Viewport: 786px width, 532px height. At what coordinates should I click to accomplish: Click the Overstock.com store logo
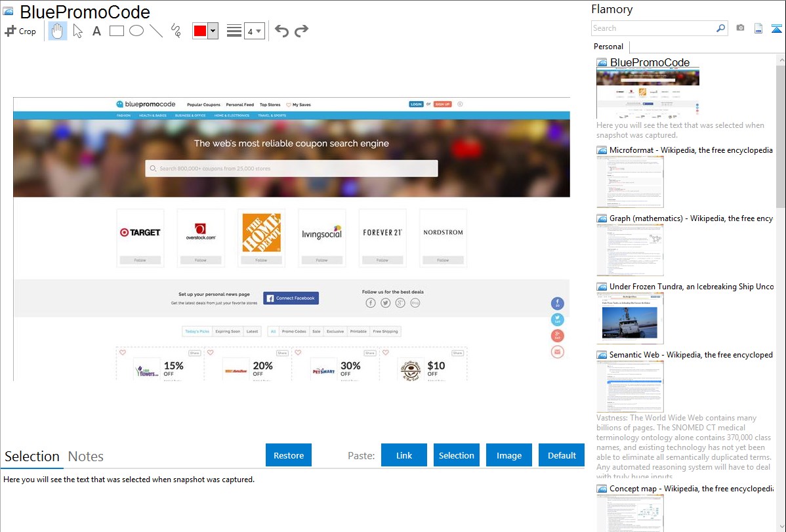click(x=201, y=232)
